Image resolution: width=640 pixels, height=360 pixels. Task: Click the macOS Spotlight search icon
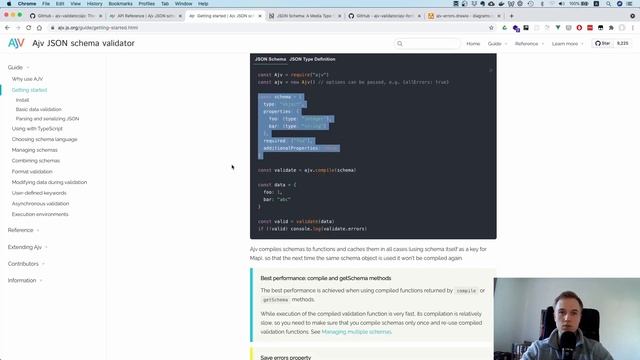click(x=608, y=4)
